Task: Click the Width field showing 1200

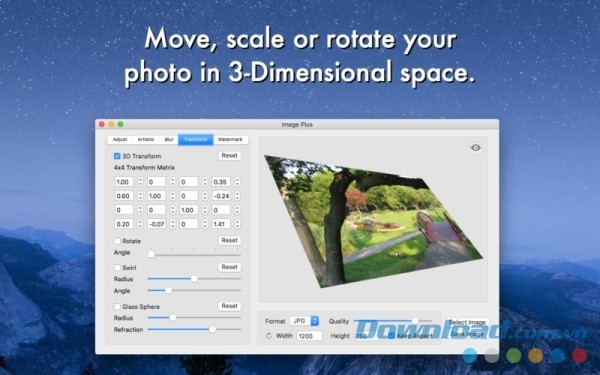Action: click(x=309, y=336)
